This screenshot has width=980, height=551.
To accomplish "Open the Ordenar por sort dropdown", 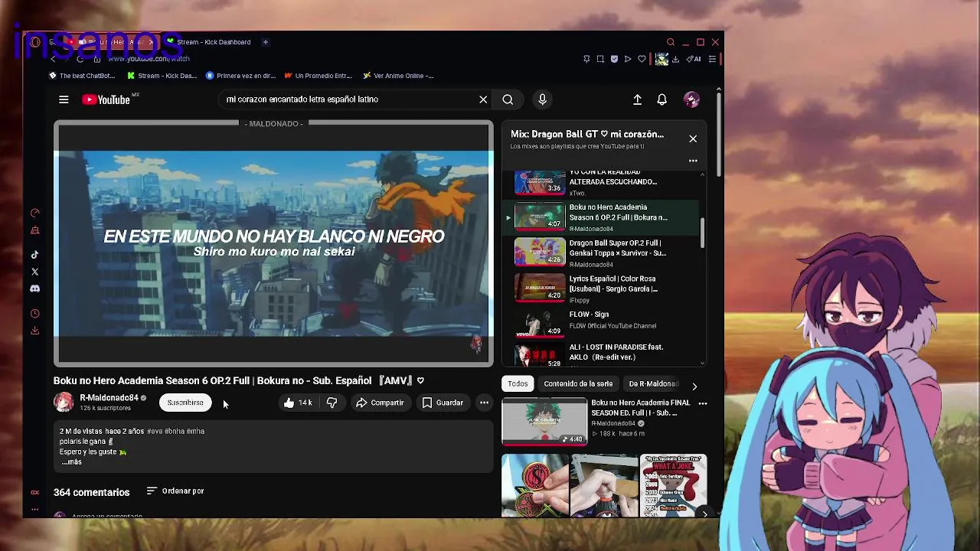I will pyautogui.click(x=175, y=491).
